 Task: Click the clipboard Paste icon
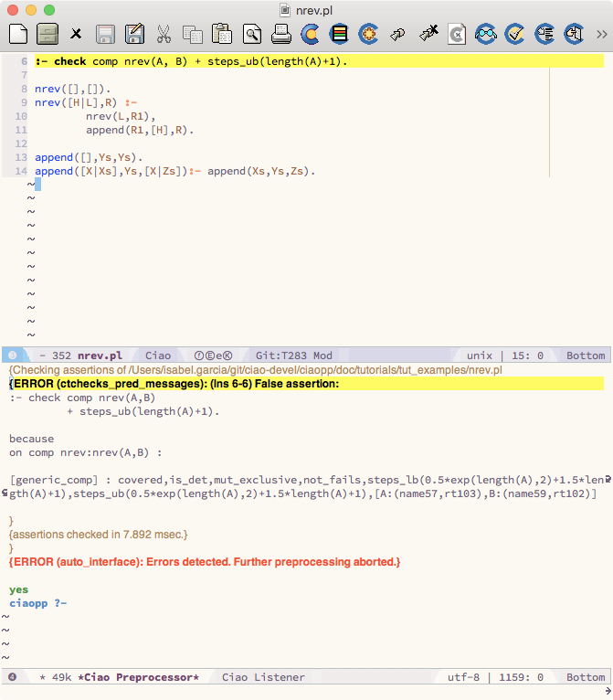tap(222, 35)
